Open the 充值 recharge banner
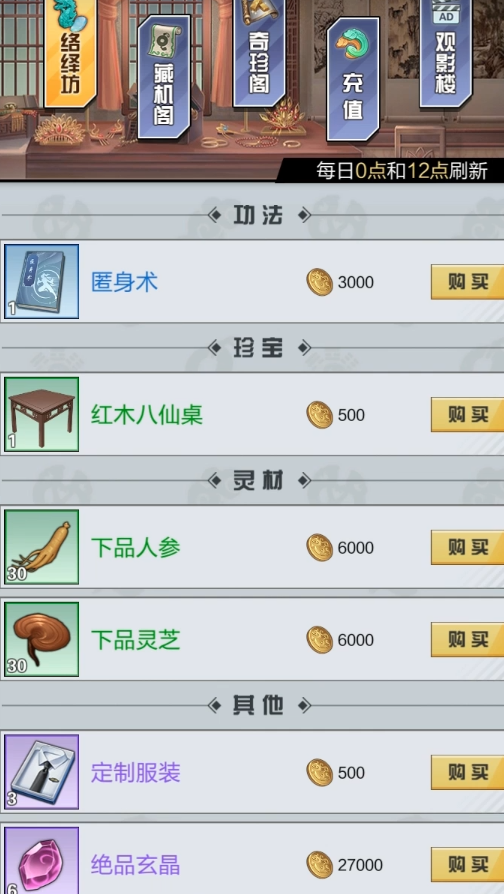The width and height of the screenshot is (504, 894). tap(353, 79)
